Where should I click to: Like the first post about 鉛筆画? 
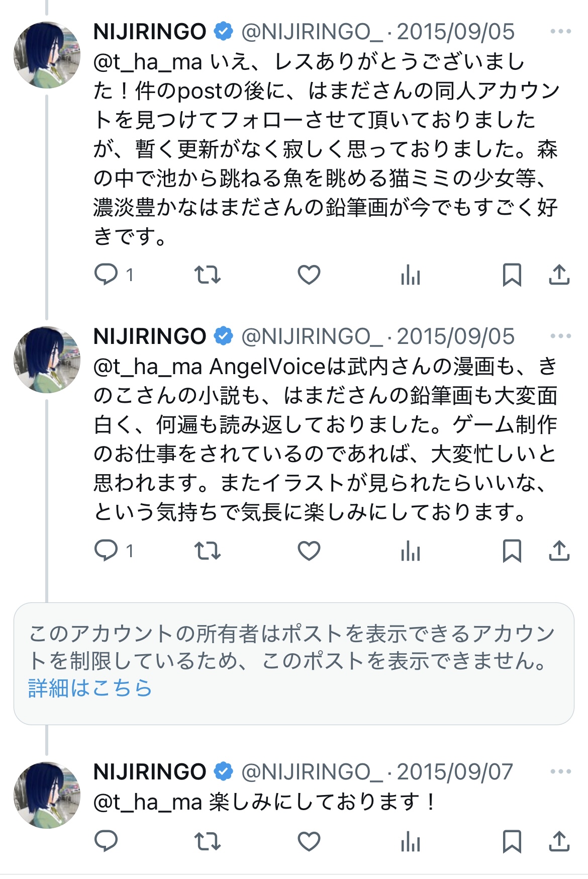pyautogui.click(x=309, y=275)
